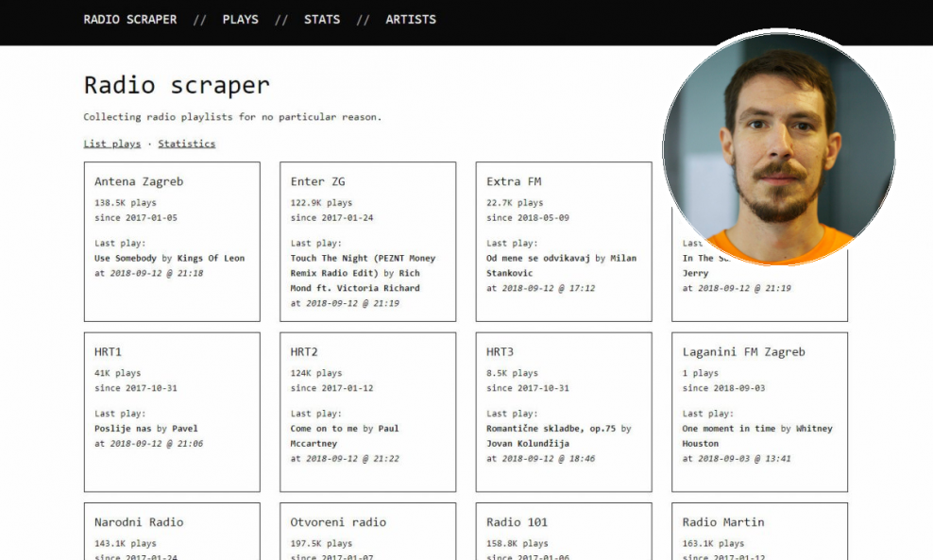Screen dimensions: 933x560
Task: Open the Radio Martin station title
Action: tap(723, 522)
